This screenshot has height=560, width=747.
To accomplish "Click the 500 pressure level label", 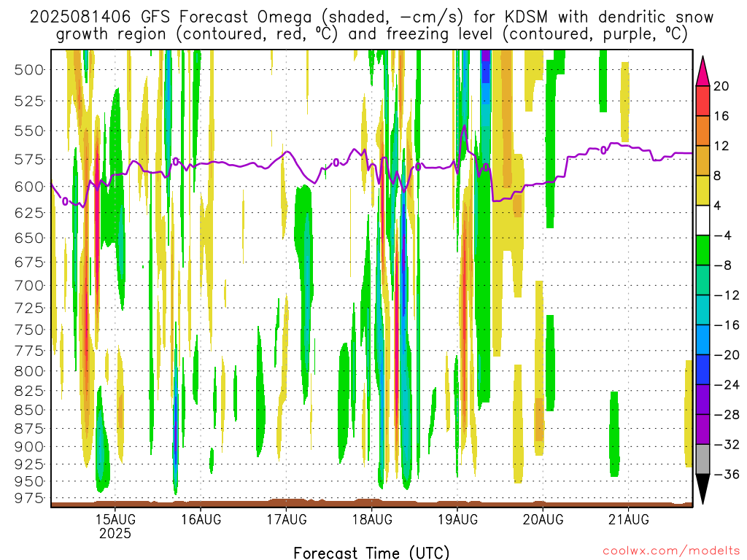I will pos(28,70).
